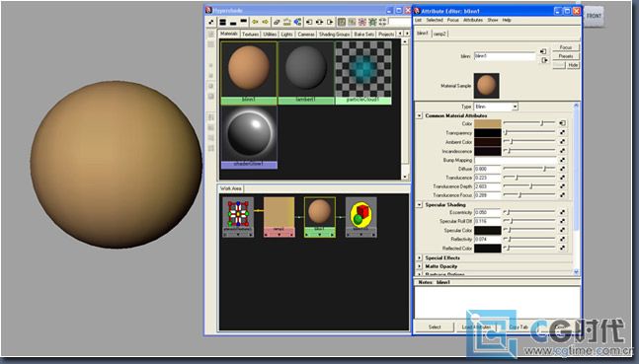The height and width of the screenshot is (364, 639).
Task: Collapse the Common Material Attributes section
Action: pos(420,115)
